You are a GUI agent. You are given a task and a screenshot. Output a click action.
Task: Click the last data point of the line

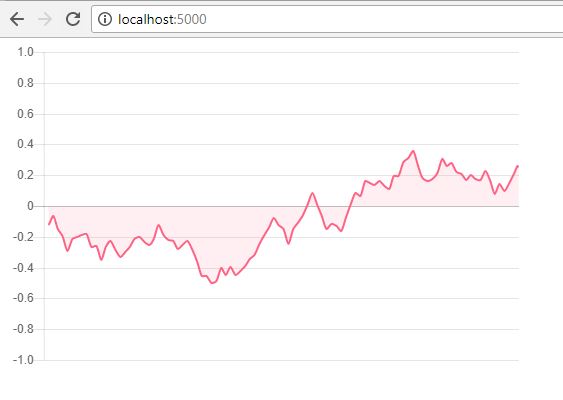(518, 166)
